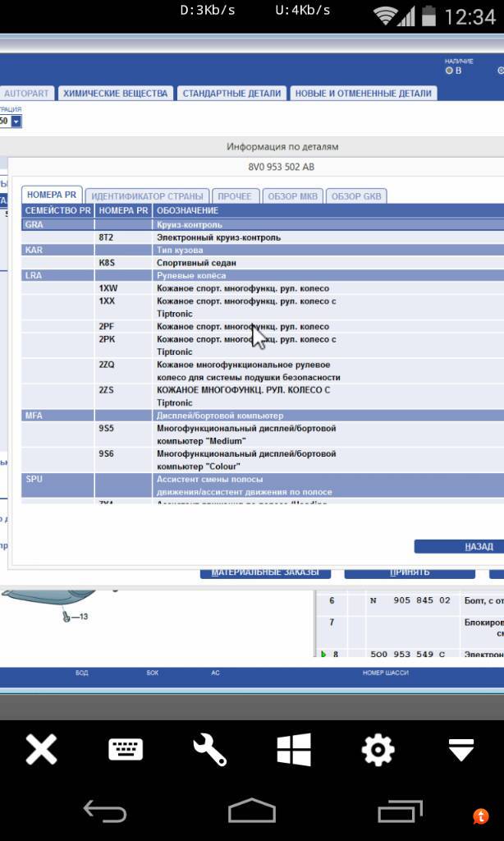Select the 1XW PR number cell
Viewport: 504px width, 841px height.
point(123,288)
